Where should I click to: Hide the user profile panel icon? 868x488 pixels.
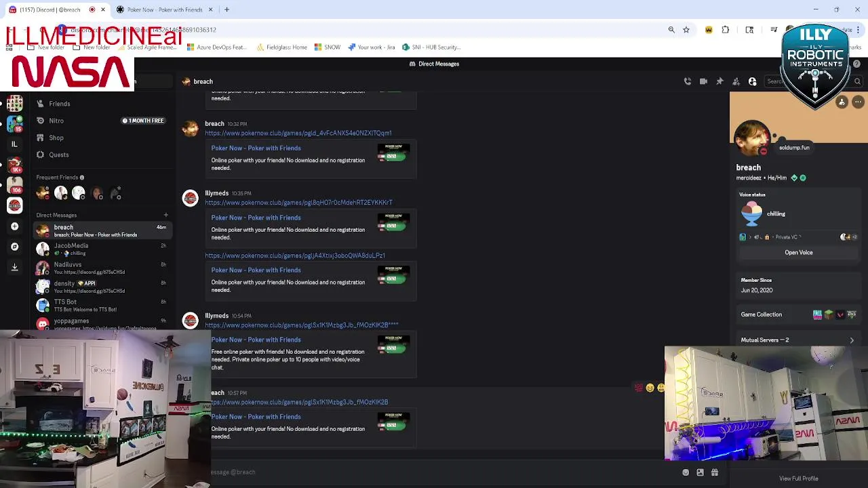pyautogui.click(x=752, y=81)
